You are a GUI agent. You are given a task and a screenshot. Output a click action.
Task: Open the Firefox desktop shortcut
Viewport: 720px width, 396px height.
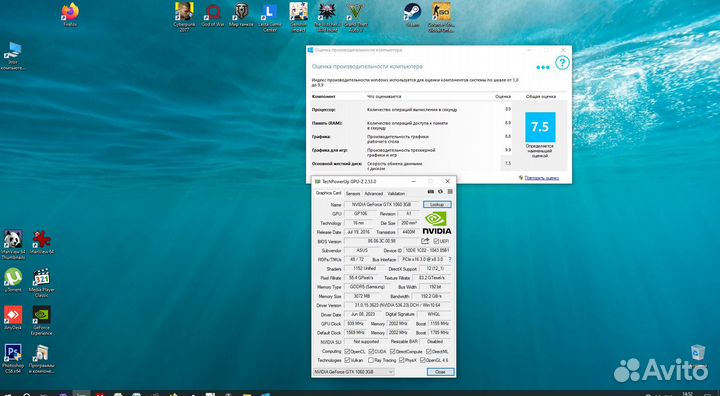(70, 14)
